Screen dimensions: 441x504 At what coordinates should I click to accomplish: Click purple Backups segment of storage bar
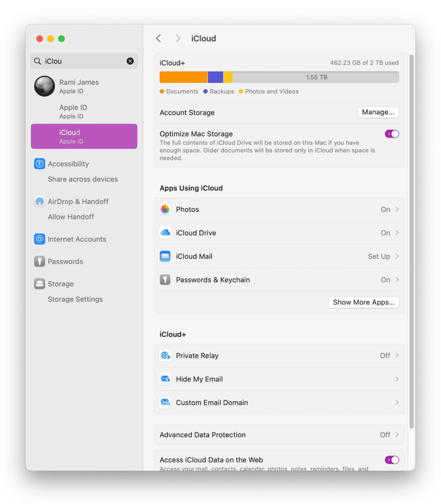click(216, 77)
